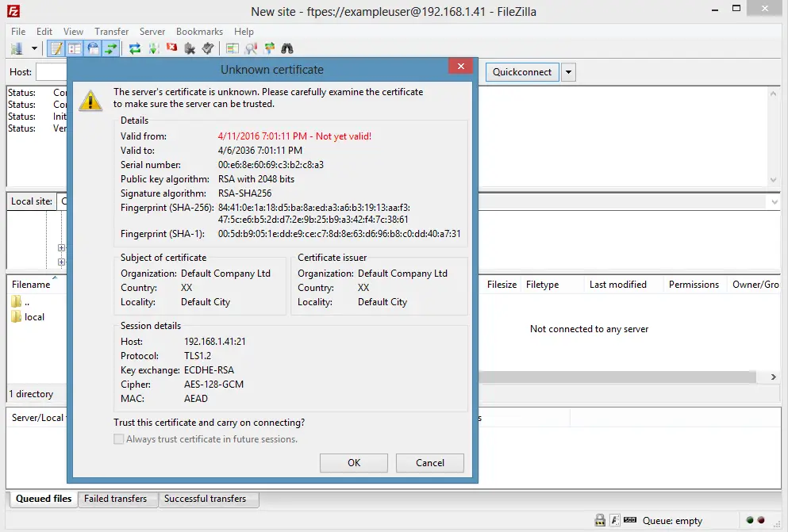Viewport: 788px width, 532px height.
Task: Click the binoculars search icon
Action: tap(287, 48)
